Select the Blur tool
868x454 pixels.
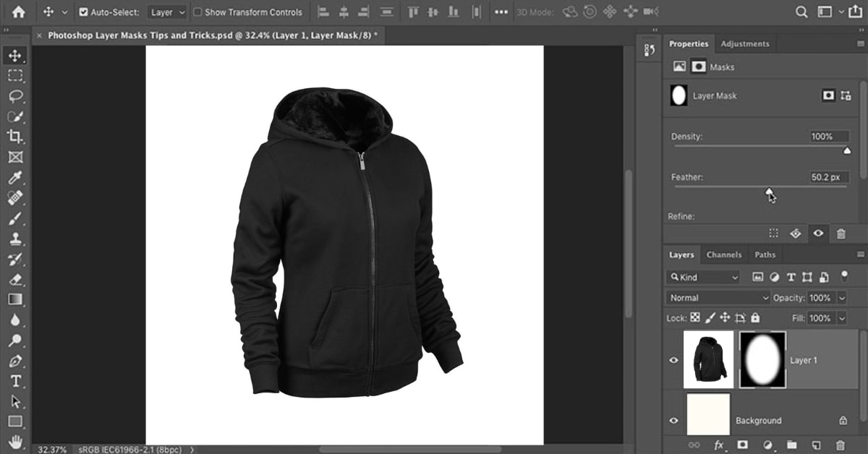pos(15,320)
